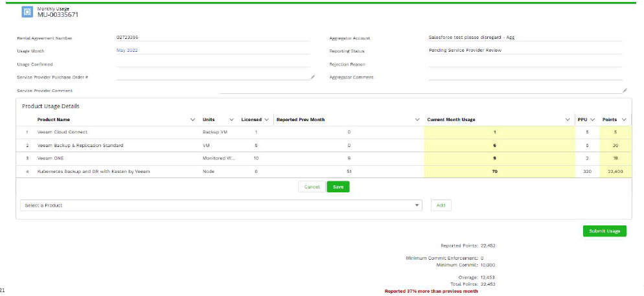Screen dimensions: 644x296
Task: Open Units column menu chevron
Action: [231, 120]
